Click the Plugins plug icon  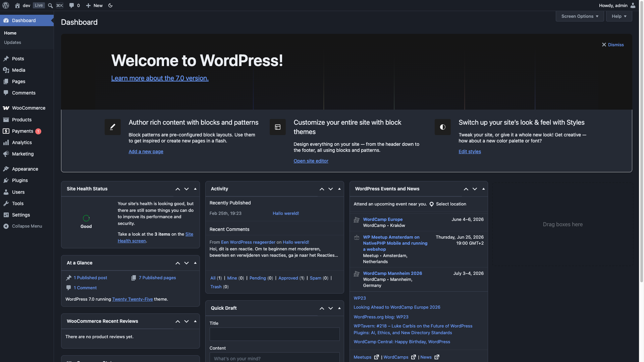[x=6, y=180]
